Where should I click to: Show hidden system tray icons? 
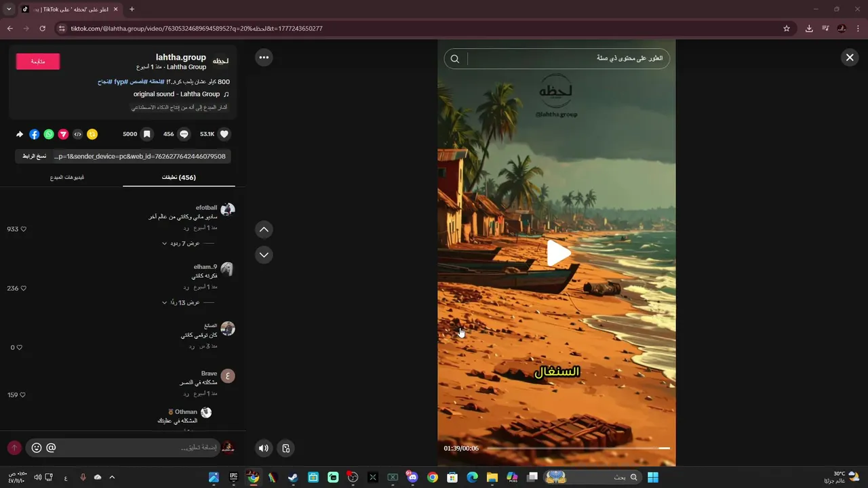point(112,477)
